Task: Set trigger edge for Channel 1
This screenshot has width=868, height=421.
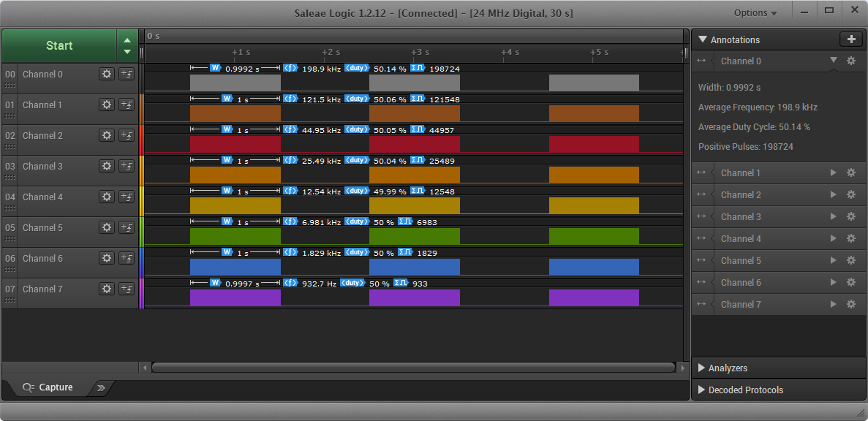Action: coord(127,105)
